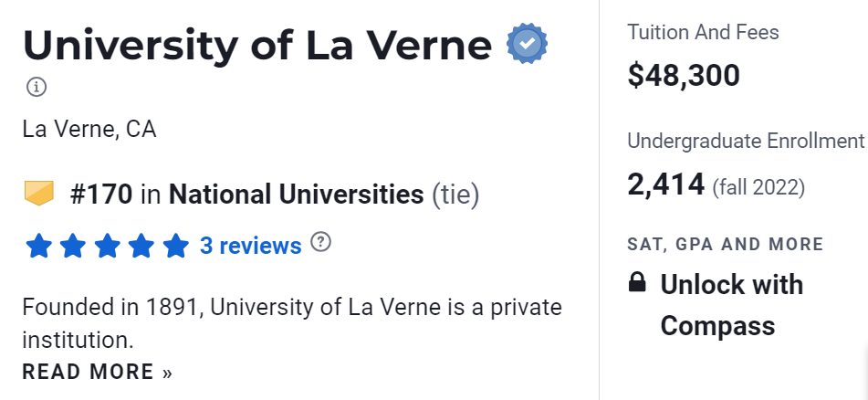Click the fifth blue rating star
Image resolution: width=868 pixels, height=400 pixels.
point(175,246)
